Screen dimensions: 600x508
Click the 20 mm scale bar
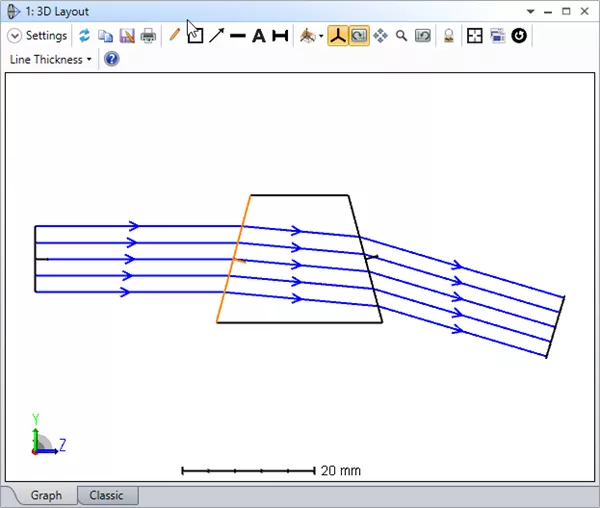tap(248, 471)
